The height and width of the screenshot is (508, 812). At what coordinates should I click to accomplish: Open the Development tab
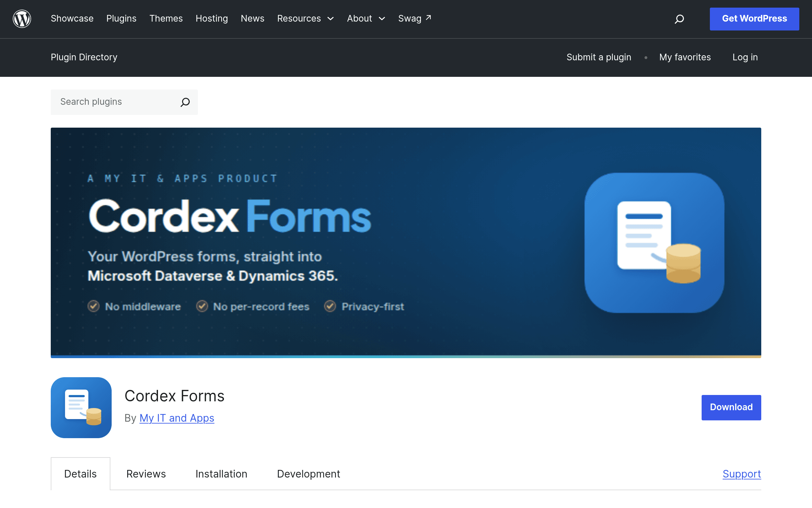[x=308, y=474]
